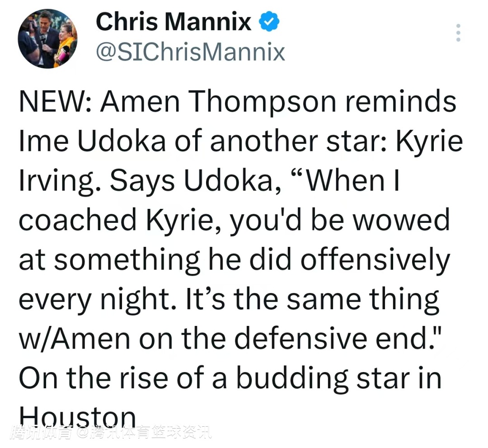
Task: Click the blue verified badge
Action: [x=268, y=21]
